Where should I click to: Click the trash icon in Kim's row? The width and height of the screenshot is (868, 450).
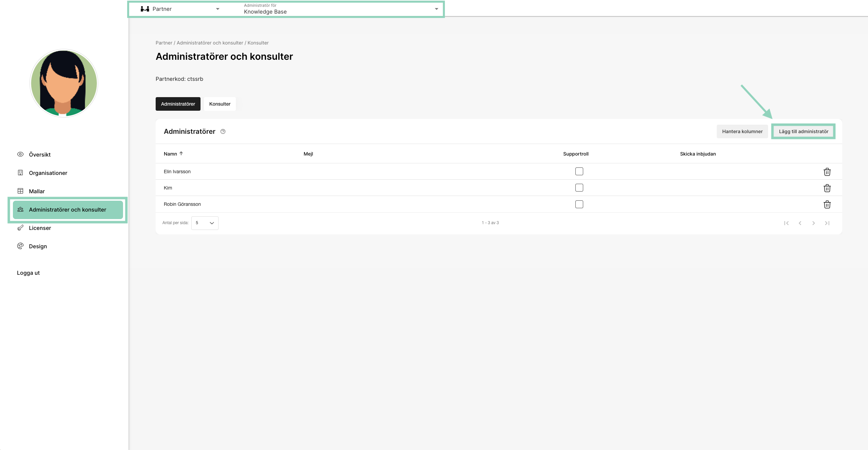click(827, 188)
